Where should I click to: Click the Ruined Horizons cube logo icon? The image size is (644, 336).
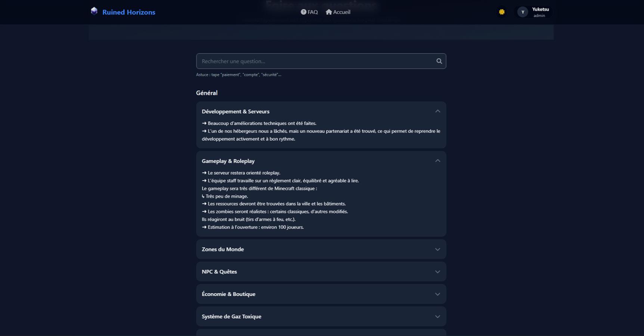[x=94, y=11]
